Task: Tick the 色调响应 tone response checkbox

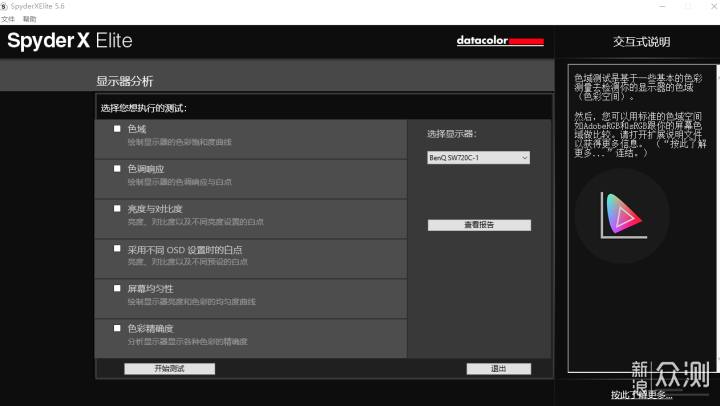Action: pos(117,169)
